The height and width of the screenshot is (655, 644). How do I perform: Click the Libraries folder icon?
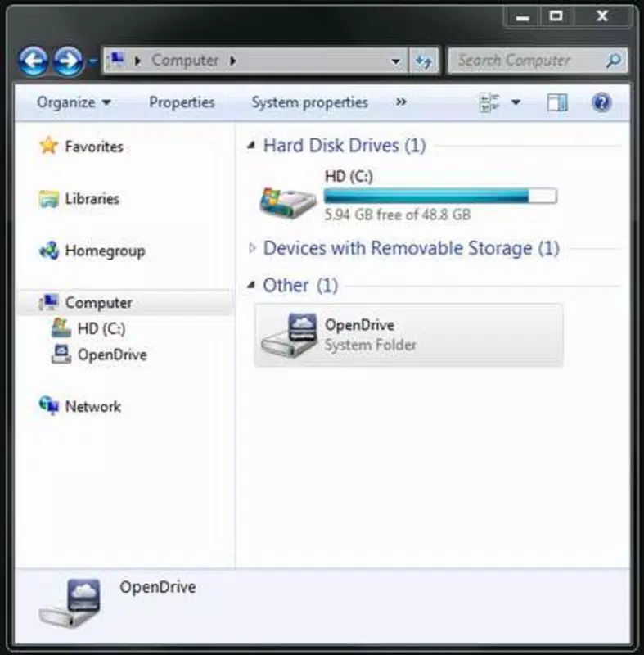pos(48,198)
